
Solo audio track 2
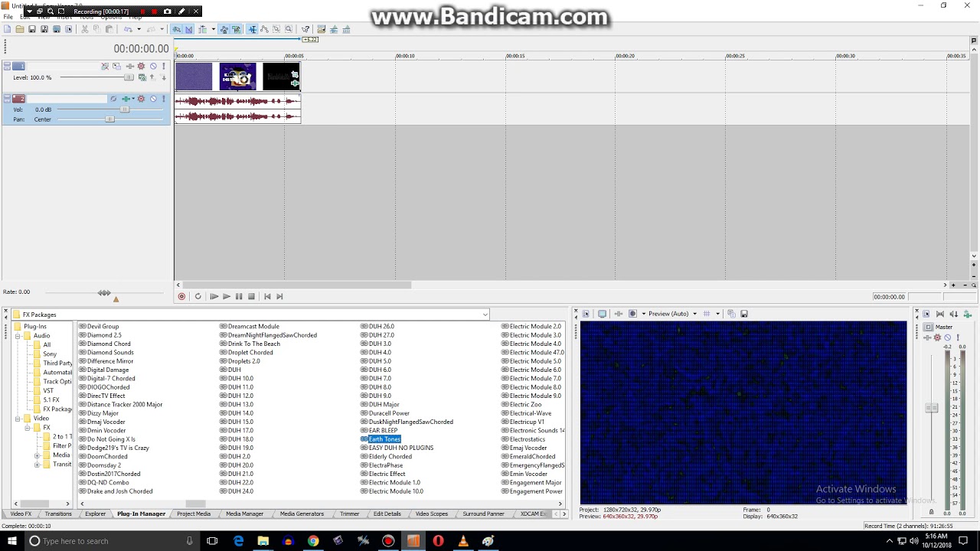pyautogui.click(x=164, y=99)
